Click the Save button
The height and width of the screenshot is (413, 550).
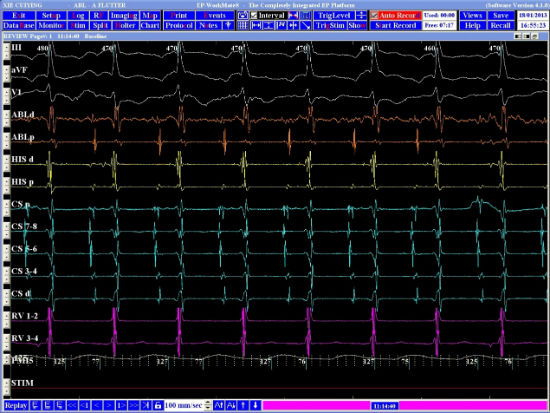click(x=500, y=15)
